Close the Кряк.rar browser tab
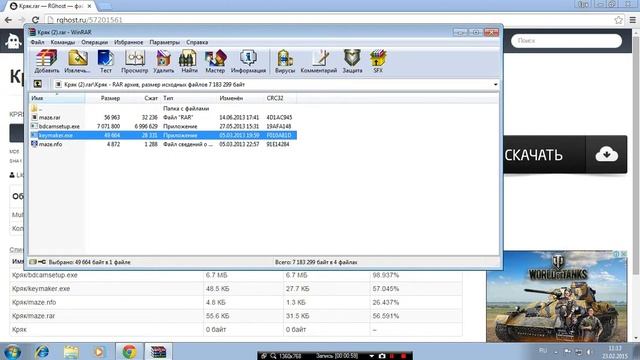This screenshot has height=360, width=640. pyautogui.click(x=89, y=6)
